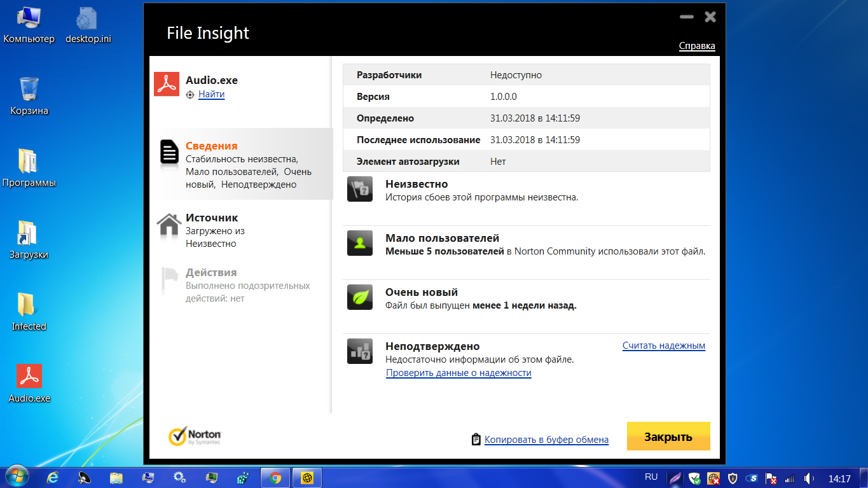
Task: Click the clipboard icon near Копировать в буфер обмена
Action: (476, 440)
